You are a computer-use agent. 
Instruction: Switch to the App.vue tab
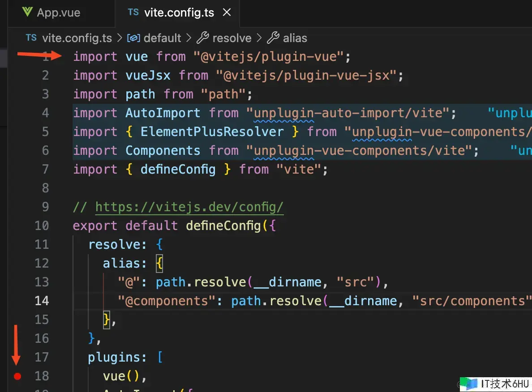[58, 13]
